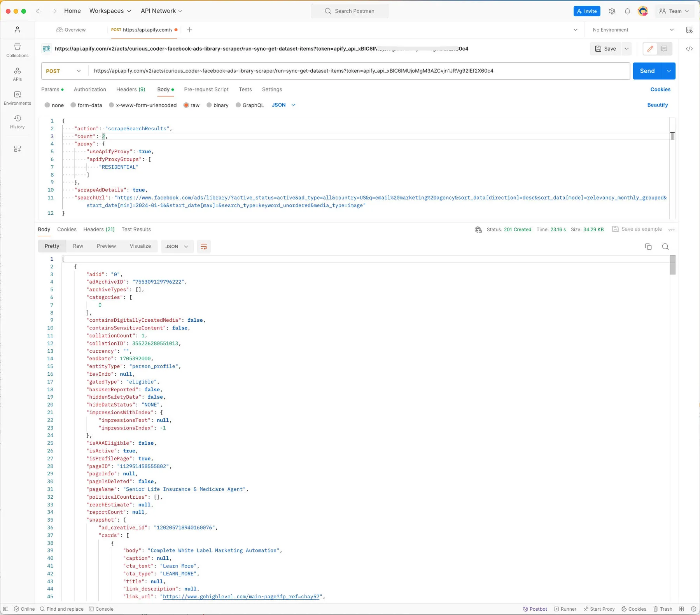This screenshot has width=700, height=615.
Task: Open the Collections sidebar panel
Action: (17, 51)
